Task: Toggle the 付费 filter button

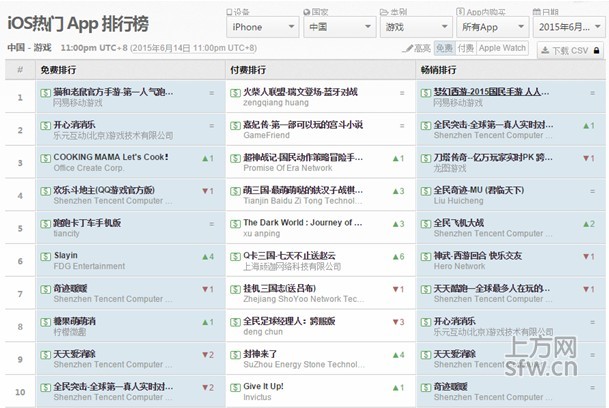Action: point(464,48)
